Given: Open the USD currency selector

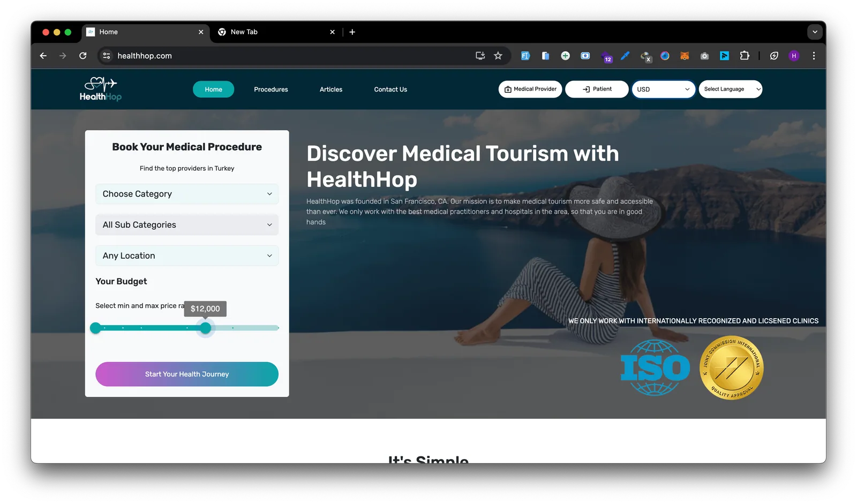Looking at the screenshot, I should point(663,89).
